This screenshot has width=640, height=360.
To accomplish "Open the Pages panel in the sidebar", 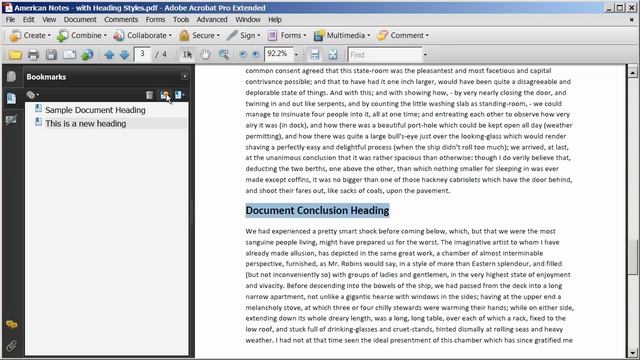I will coord(11,77).
